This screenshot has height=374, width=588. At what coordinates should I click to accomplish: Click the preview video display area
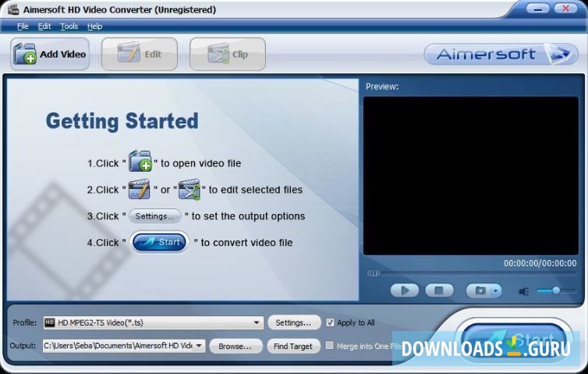tap(471, 176)
